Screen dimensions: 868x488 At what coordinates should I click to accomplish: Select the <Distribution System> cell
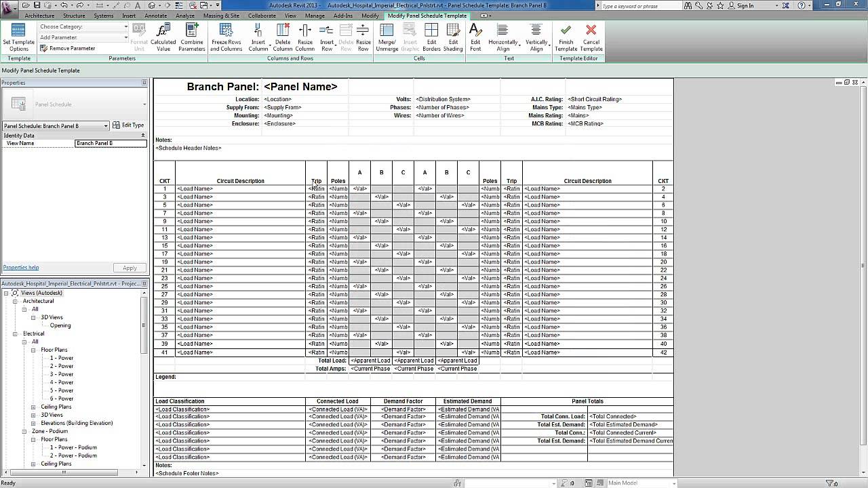[x=456, y=99]
